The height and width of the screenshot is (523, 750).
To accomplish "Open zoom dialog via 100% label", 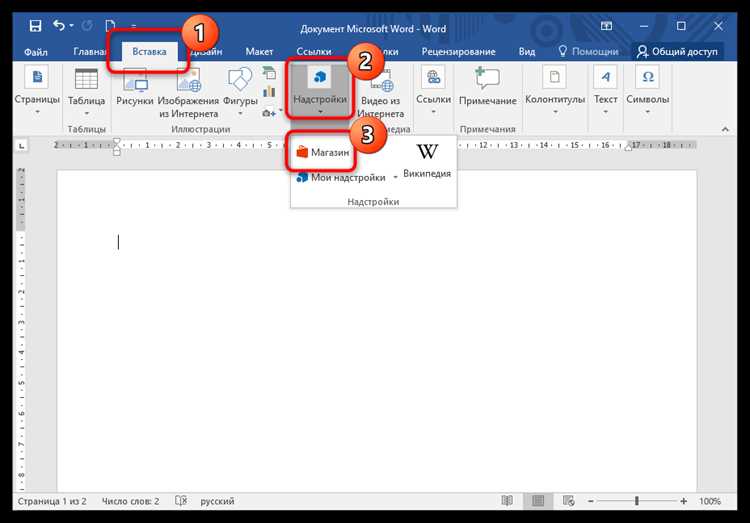I will click(x=710, y=501).
